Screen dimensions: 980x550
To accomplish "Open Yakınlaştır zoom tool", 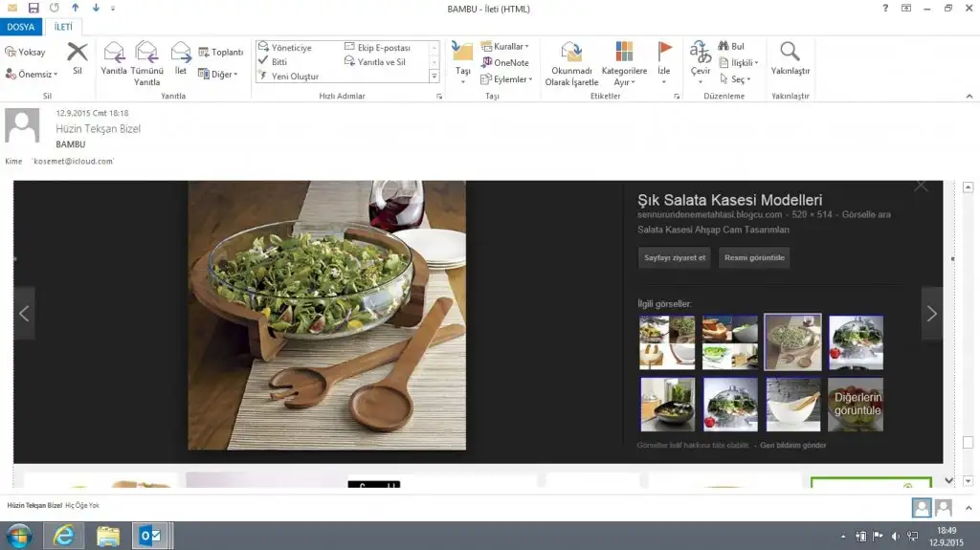I will (x=790, y=54).
